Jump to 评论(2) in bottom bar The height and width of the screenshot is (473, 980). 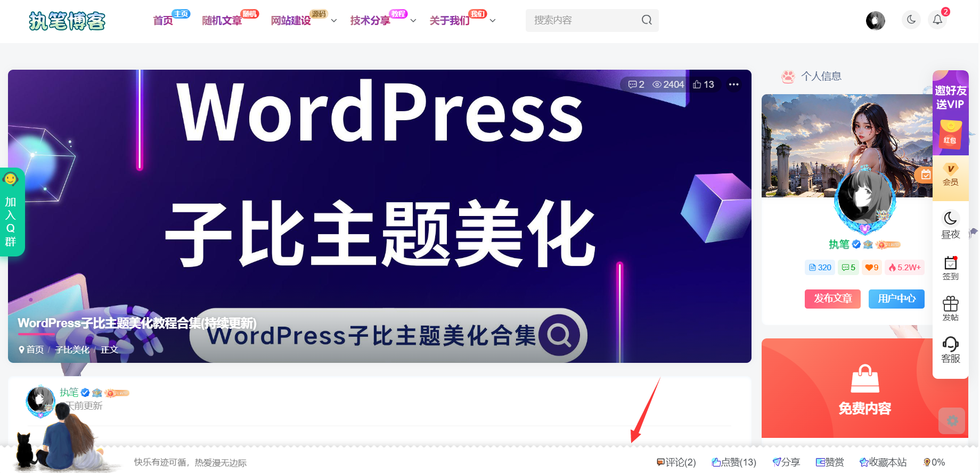pyautogui.click(x=676, y=462)
